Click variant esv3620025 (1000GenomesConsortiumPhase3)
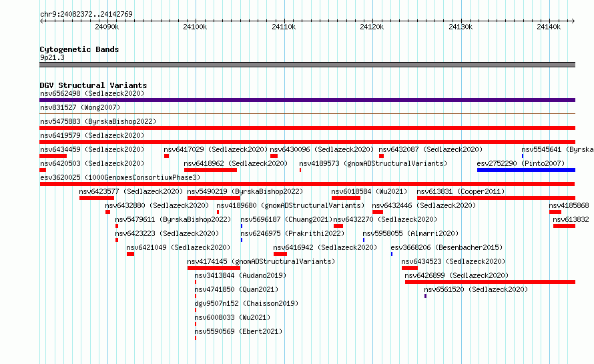 tap(120, 177)
